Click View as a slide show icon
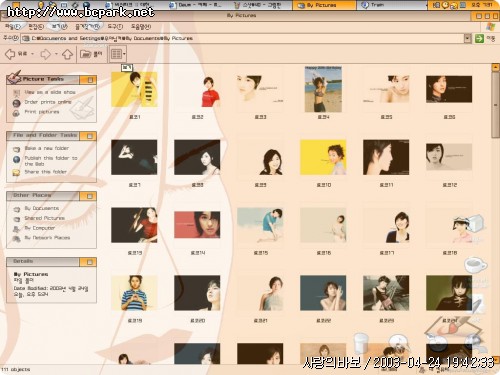This screenshot has width=500, height=375. (x=16, y=93)
